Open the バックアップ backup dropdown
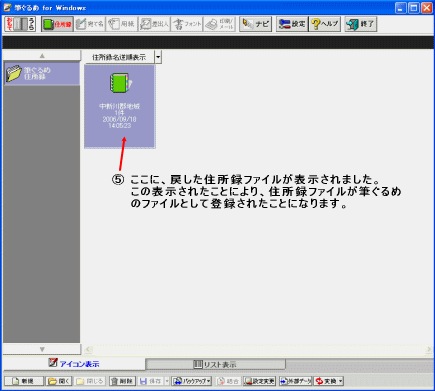 pyautogui.click(x=192, y=381)
